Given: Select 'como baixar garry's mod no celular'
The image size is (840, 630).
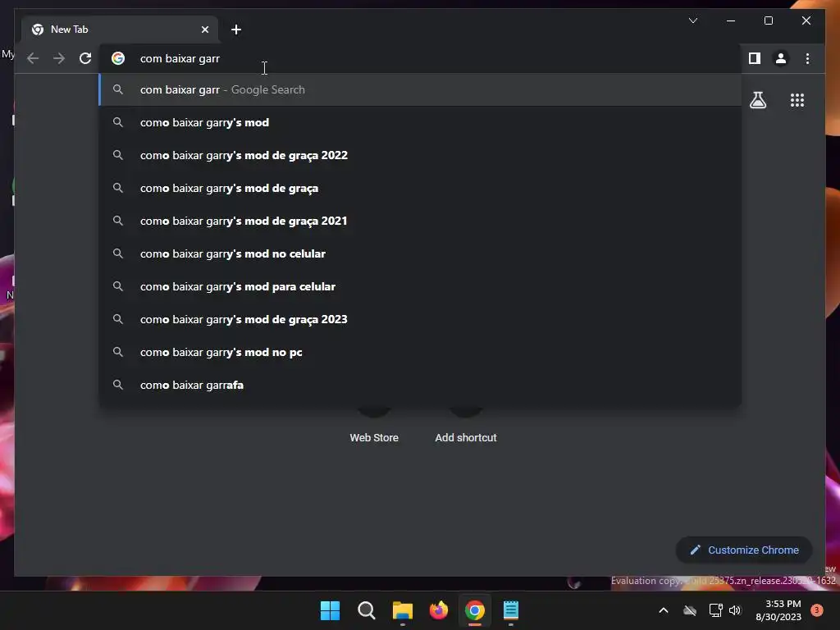Looking at the screenshot, I should [421, 254].
